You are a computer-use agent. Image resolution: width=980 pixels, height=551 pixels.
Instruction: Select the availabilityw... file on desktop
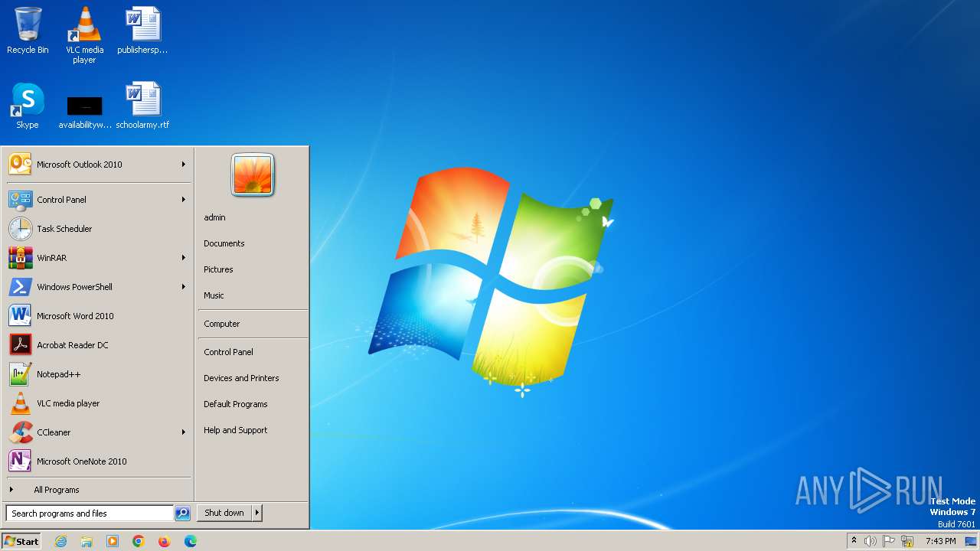click(85, 112)
